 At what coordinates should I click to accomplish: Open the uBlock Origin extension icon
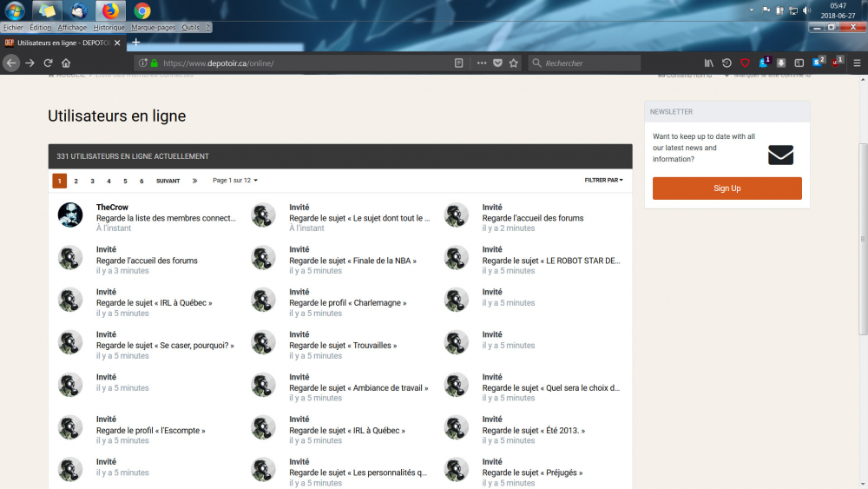point(836,63)
